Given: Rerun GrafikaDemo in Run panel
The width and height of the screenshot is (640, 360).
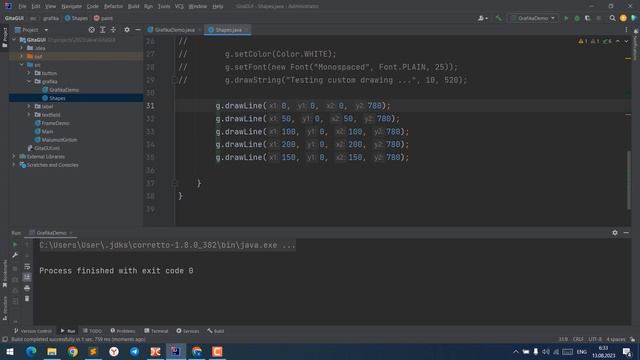Looking at the screenshot, I should pyautogui.click(x=15, y=244).
